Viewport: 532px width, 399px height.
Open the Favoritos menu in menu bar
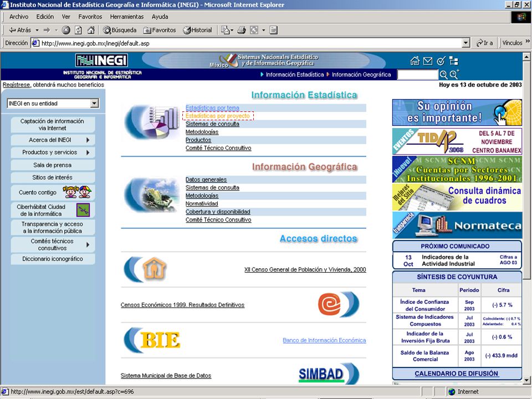click(90, 17)
